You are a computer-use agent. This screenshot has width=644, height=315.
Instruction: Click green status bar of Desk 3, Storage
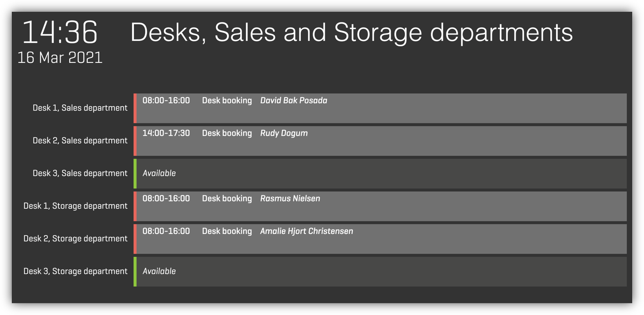(135, 271)
